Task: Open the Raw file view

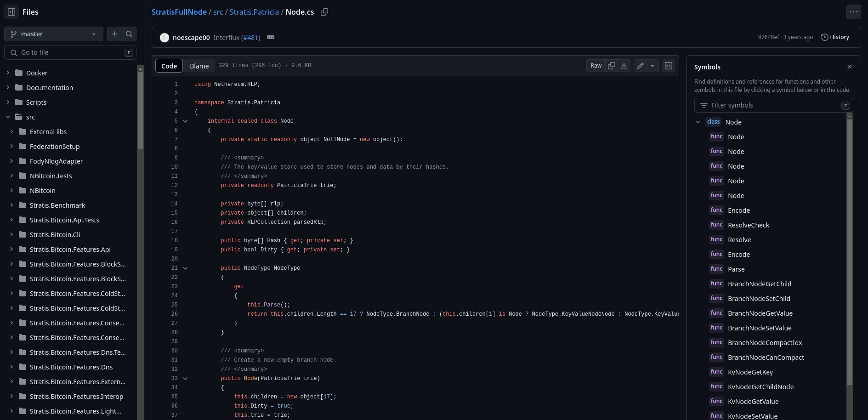Action: [x=596, y=66]
